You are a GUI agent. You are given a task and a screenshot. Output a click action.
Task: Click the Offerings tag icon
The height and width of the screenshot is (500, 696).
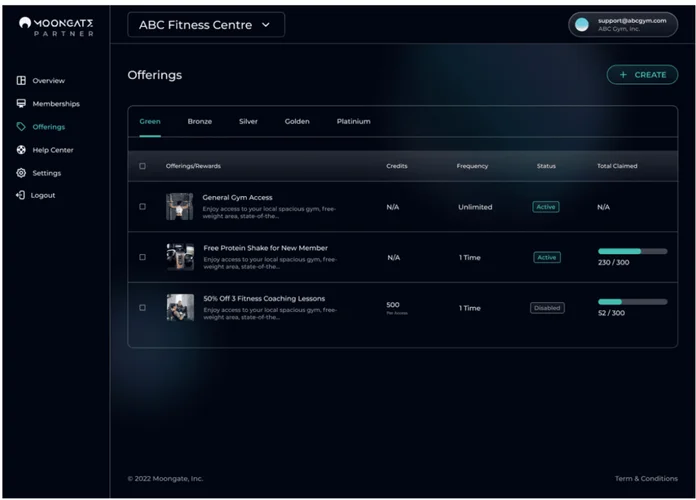coord(21,127)
